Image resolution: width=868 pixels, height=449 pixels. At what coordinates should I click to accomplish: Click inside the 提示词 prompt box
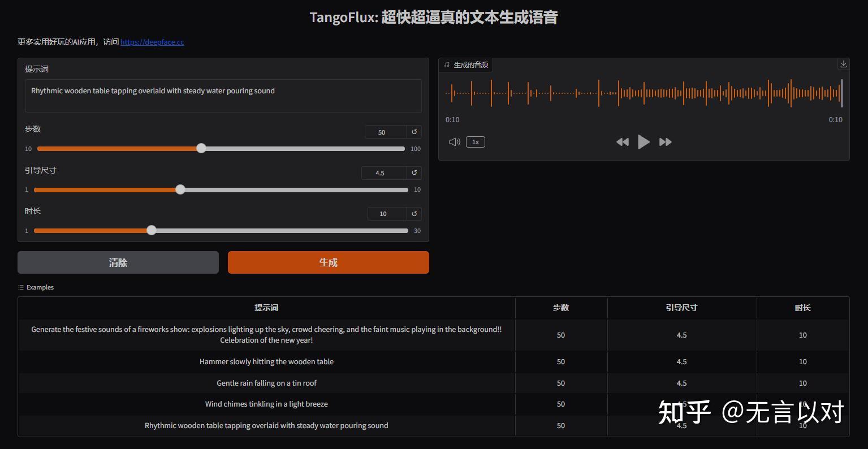(x=223, y=96)
